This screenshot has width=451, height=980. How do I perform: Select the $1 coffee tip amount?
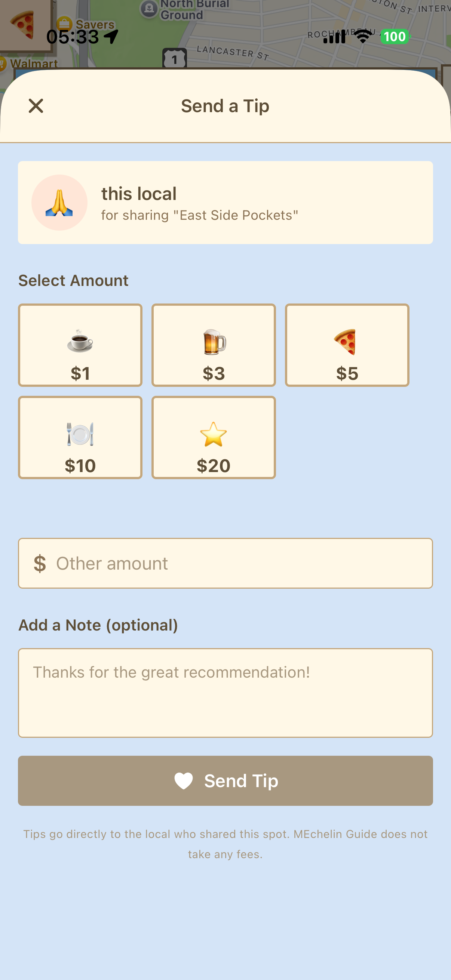coord(80,345)
